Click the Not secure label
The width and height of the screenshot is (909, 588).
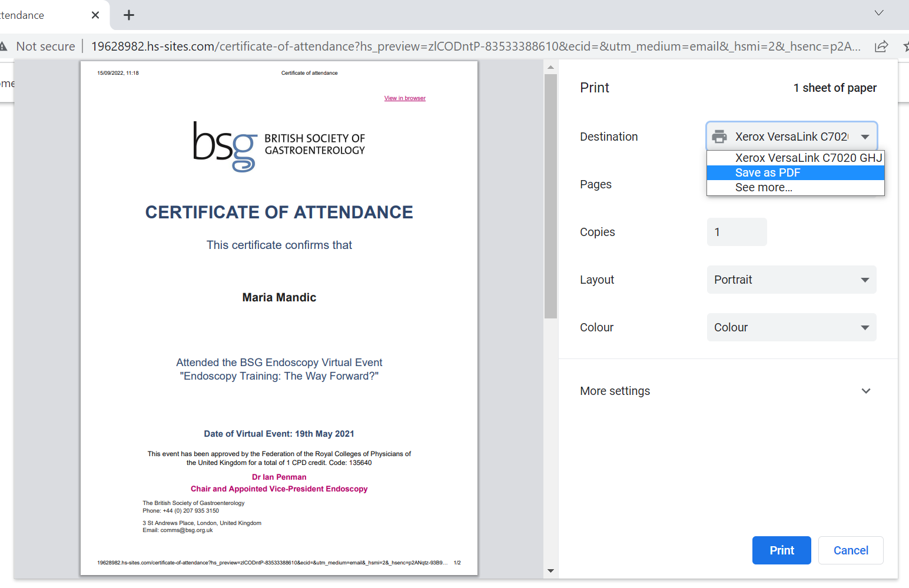[46, 46]
